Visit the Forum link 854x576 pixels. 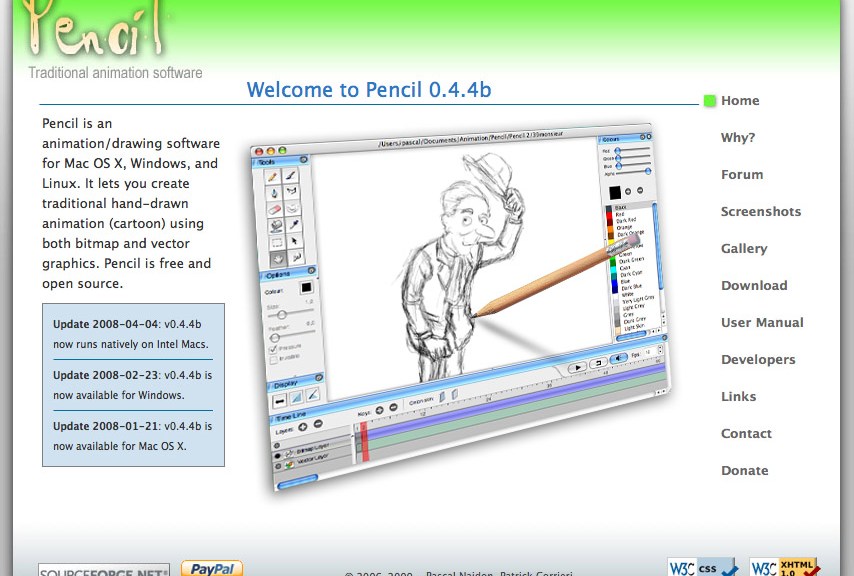(x=741, y=175)
